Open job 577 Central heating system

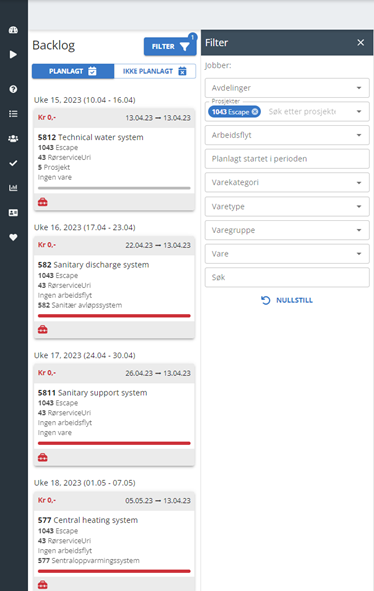point(88,520)
